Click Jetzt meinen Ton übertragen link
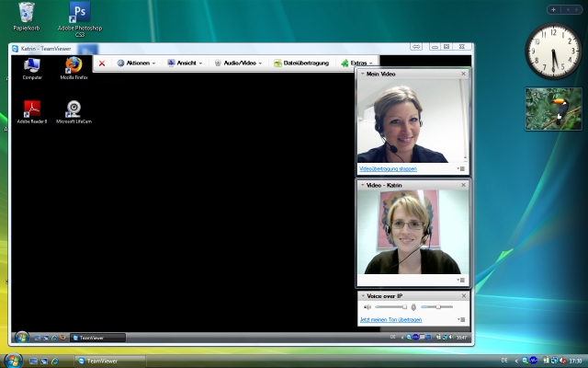The width and height of the screenshot is (588, 368). pos(390,320)
